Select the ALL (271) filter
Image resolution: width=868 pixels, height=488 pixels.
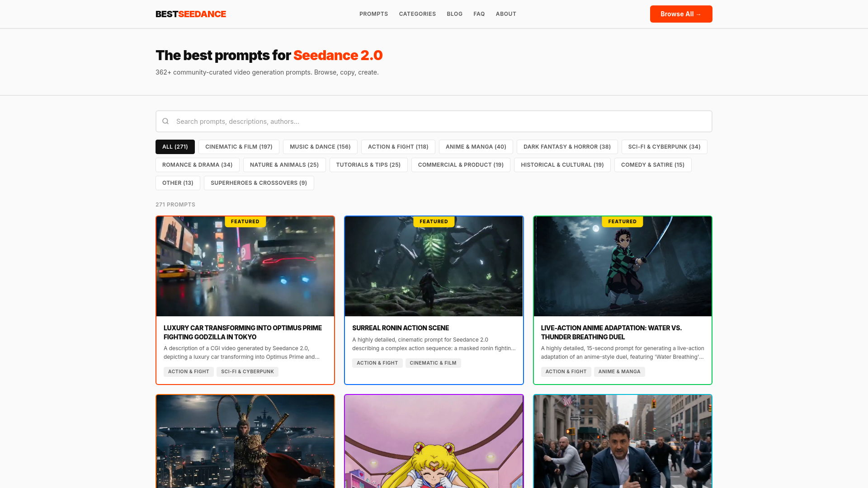click(175, 147)
